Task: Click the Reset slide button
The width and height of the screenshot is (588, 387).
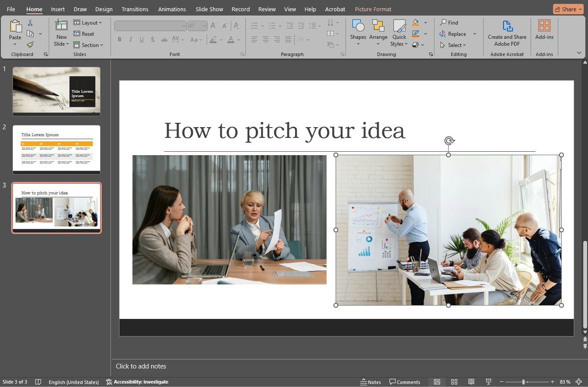Action: coord(84,34)
